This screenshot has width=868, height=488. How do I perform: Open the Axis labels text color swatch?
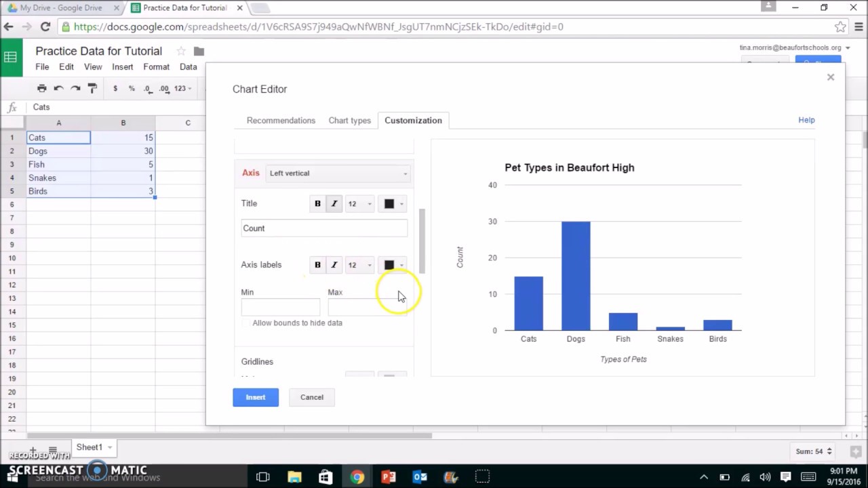coord(393,265)
